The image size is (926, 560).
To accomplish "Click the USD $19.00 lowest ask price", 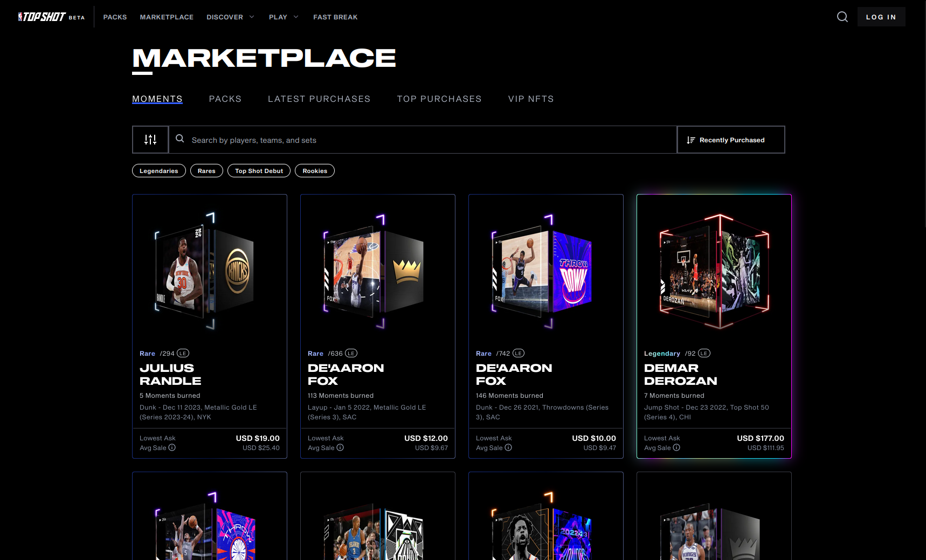I will [258, 438].
